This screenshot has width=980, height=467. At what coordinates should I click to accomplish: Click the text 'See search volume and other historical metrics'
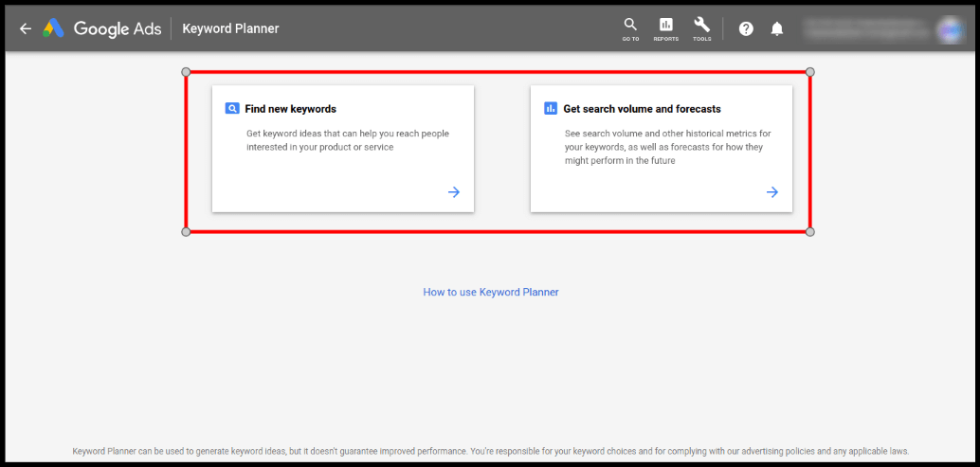665,134
